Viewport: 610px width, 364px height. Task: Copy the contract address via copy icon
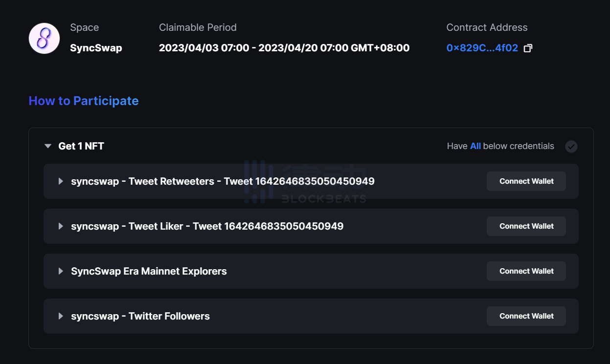point(528,48)
